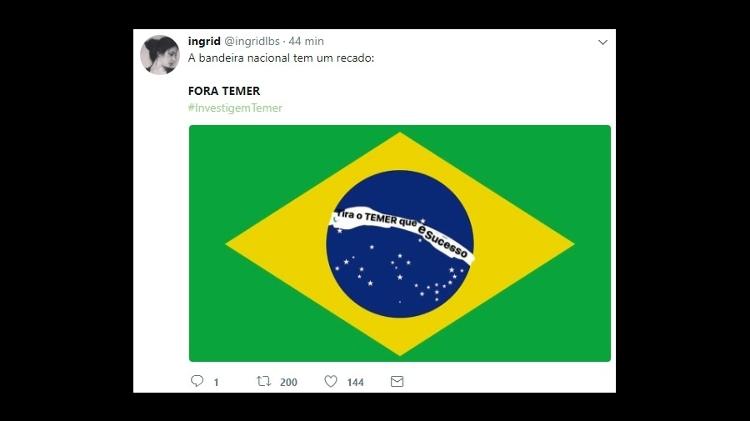Click the retweet count "200"
The width and height of the screenshot is (750, 421).
(x=288, y=382)
